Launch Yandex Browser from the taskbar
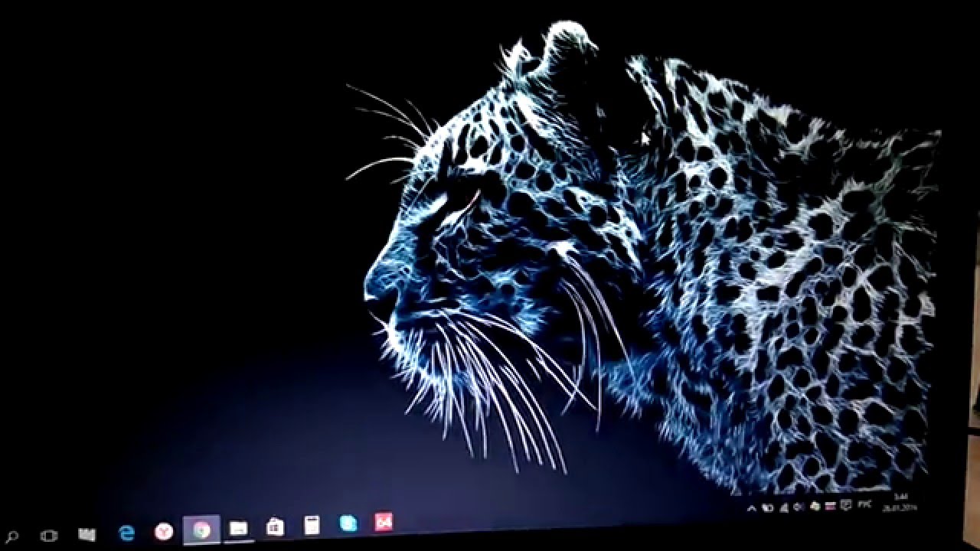 [x=164, y=531]
